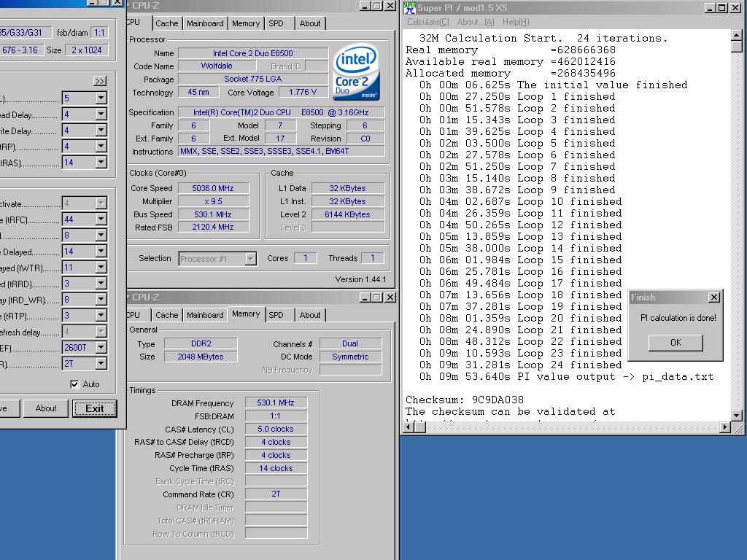Expand the command rate dropdown showing 2T
The image size is (747, 560).
coord(101,364)
